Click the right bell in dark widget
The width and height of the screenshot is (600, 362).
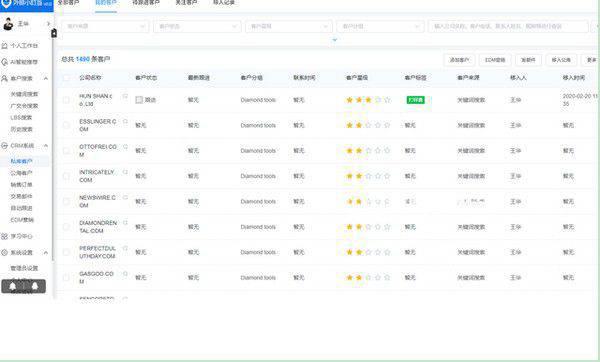click(x=35, y=286)
